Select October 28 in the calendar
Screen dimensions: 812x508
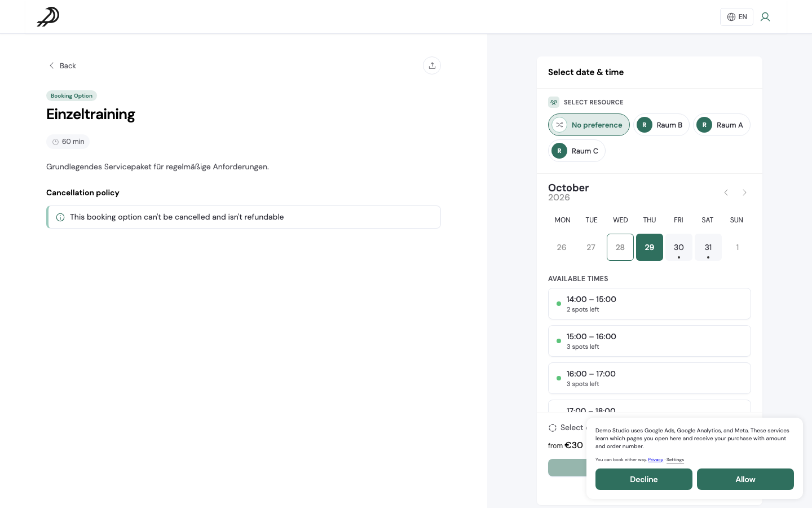click(620, 247)
